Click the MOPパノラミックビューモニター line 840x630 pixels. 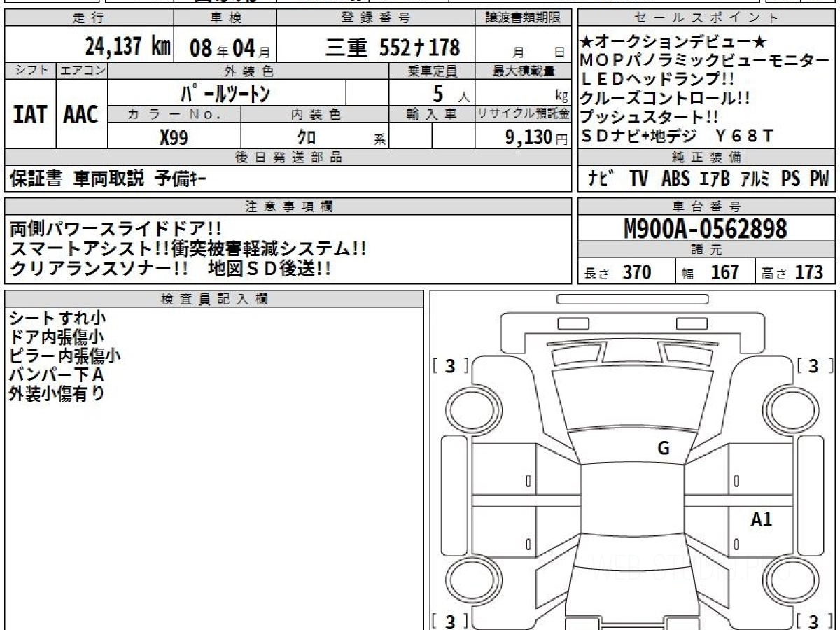coord(705,61)
